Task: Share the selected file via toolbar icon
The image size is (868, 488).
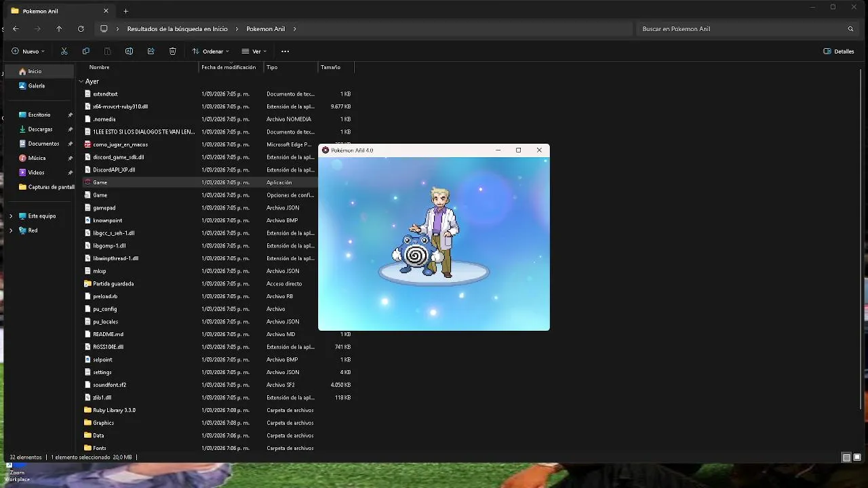Action: click(x=151, y=52)
